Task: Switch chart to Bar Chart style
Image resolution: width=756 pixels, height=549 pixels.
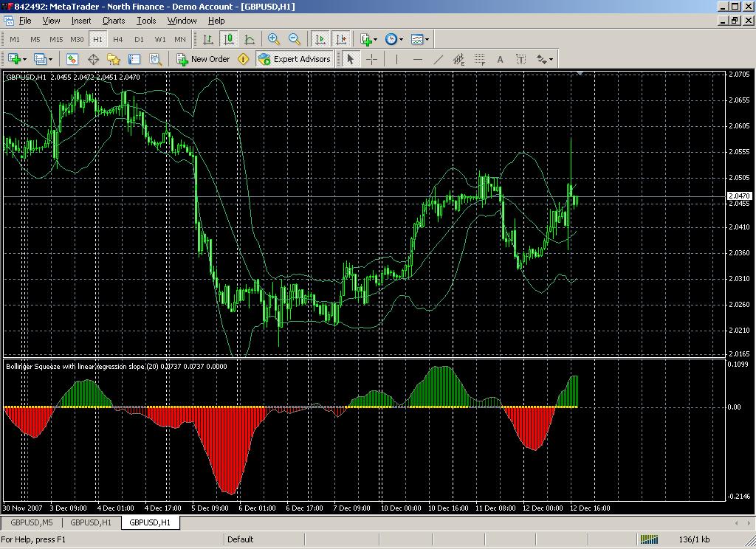Action: (207, 40)
